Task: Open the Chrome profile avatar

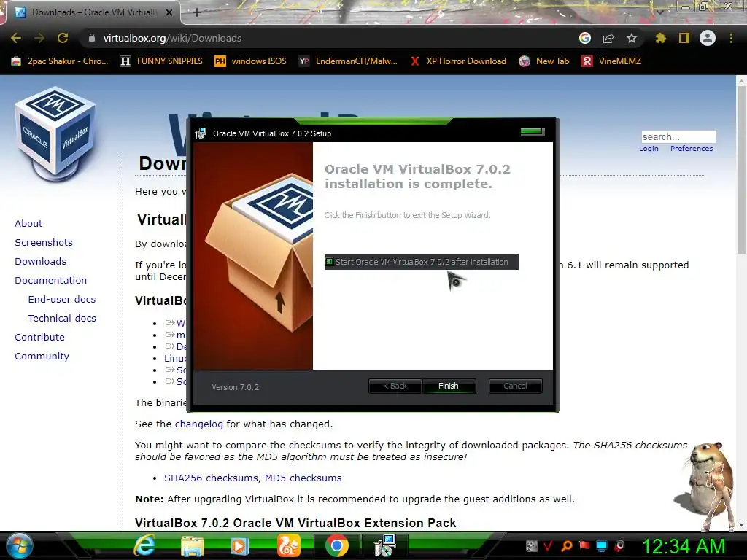Action: pos(708,38)
